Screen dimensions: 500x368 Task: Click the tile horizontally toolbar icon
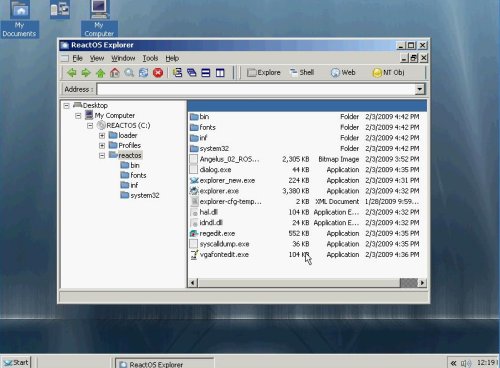click(206, 73)
